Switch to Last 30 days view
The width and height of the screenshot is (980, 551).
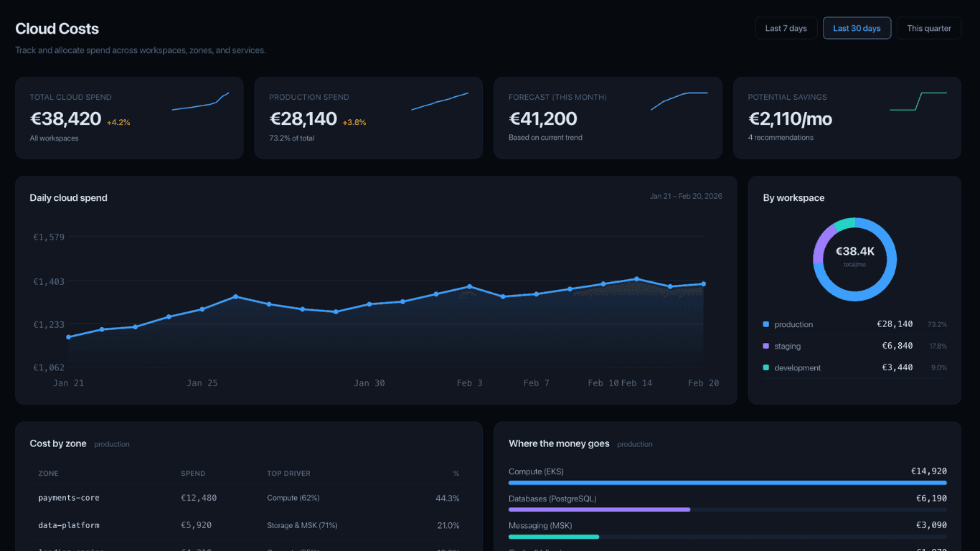pos(857,28)
